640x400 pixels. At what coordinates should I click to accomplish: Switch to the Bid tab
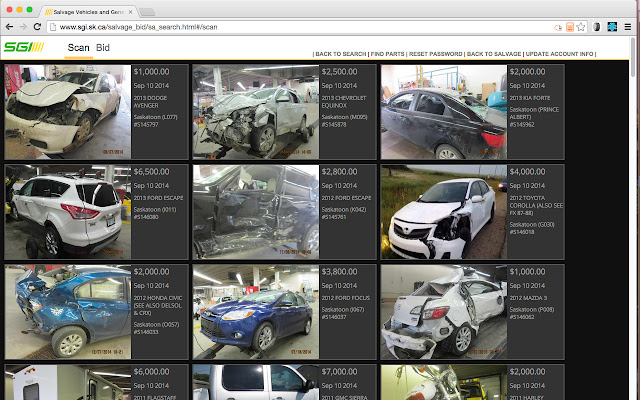tap(103, 48)
